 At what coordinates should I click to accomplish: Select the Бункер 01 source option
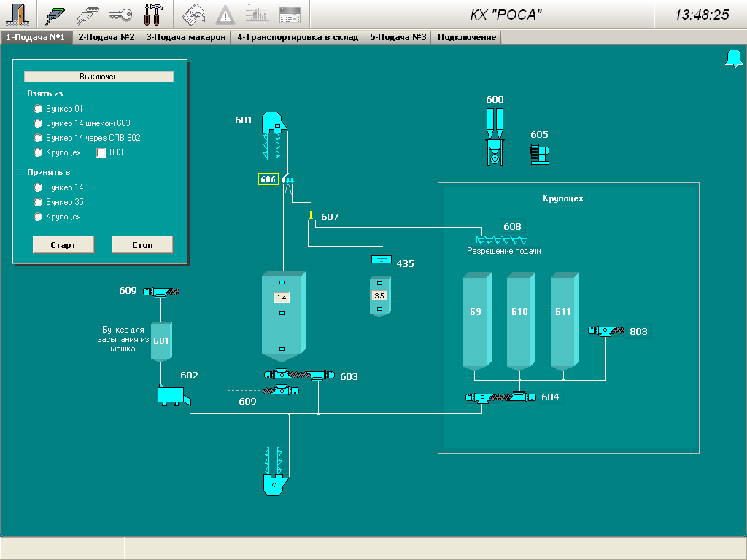coord(39,109)
